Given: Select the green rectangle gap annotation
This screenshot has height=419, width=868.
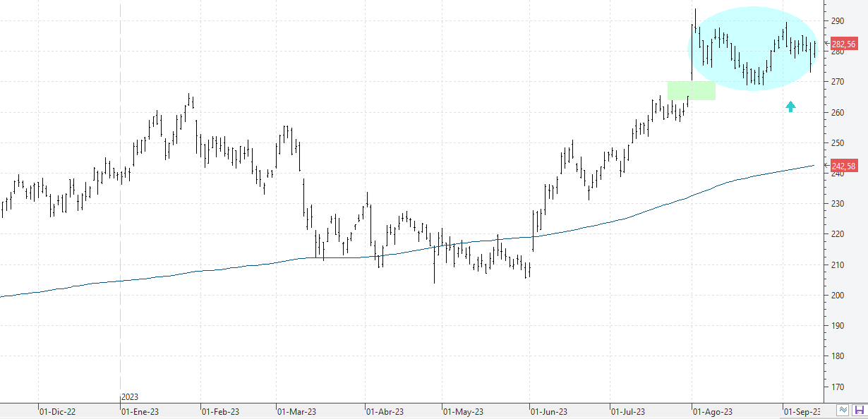Looking at the screenshot, I should (x=692, y=90).
